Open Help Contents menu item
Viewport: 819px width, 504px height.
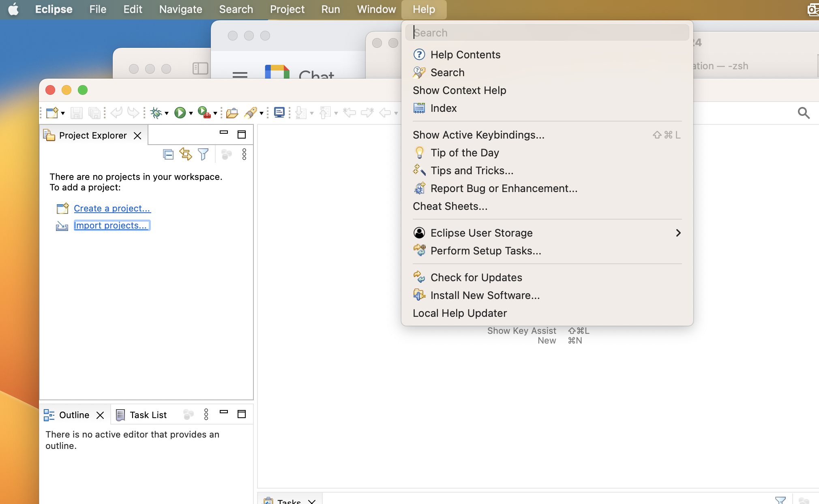tap(547, 55)
